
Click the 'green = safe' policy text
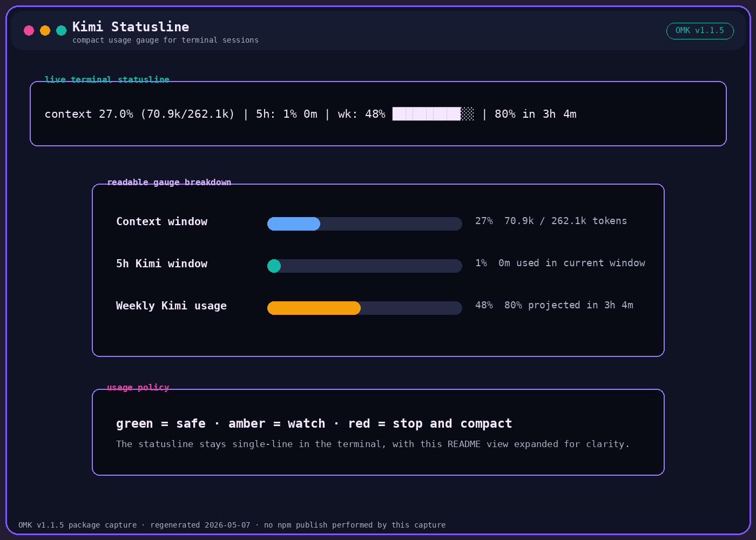pos(161,423)
